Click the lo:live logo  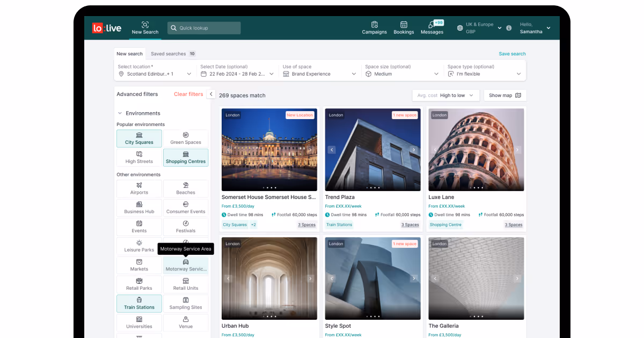(106, 28)
